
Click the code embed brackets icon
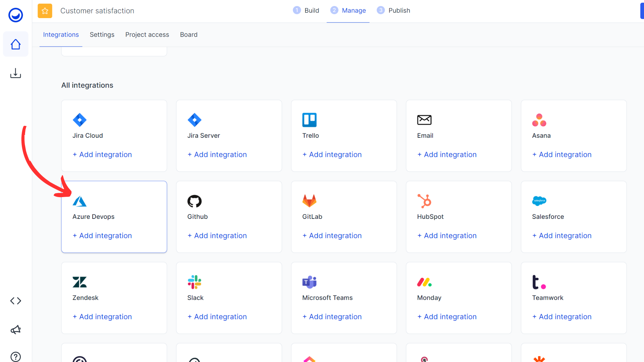tap(15, 301)
